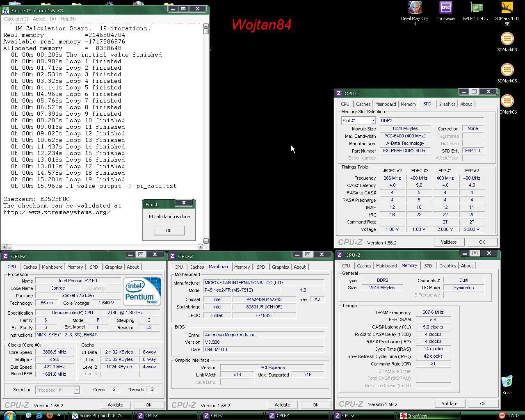Viewport: 525px width, 420px height.
Task: Click the system tray icon beside the clock
Action: point(502,415)
